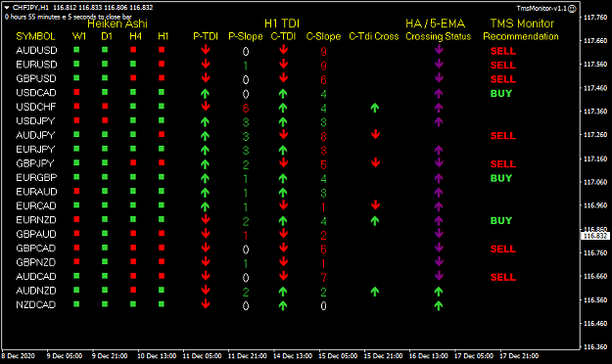The height and width of the screenshot is (364, 612).
Task: Click the AUDUSD H4 red Heiken Ashi square
Action: pos(133,50)
